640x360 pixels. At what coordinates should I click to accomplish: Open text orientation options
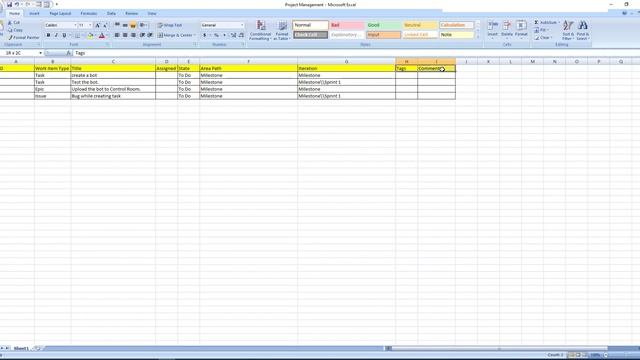143,25
